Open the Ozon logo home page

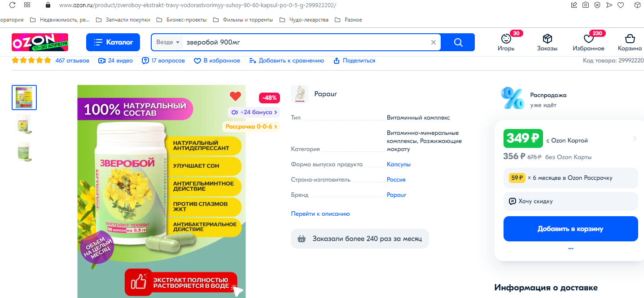[x=40, y=42]
